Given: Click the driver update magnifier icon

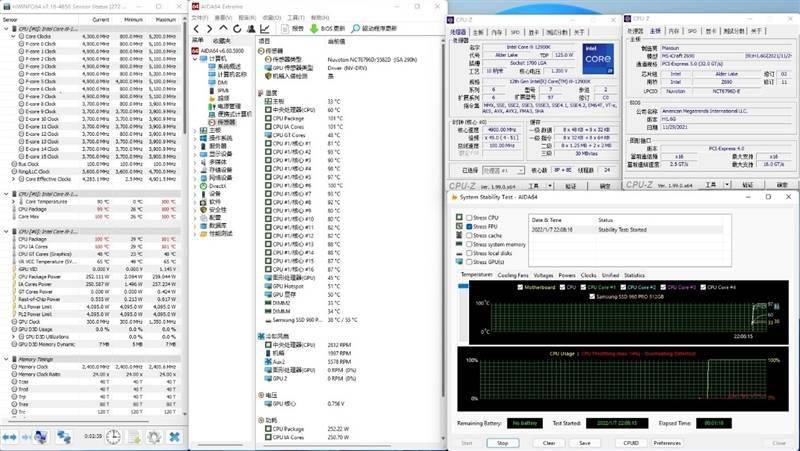Looking at the screenshot, I should click(356, 29).
